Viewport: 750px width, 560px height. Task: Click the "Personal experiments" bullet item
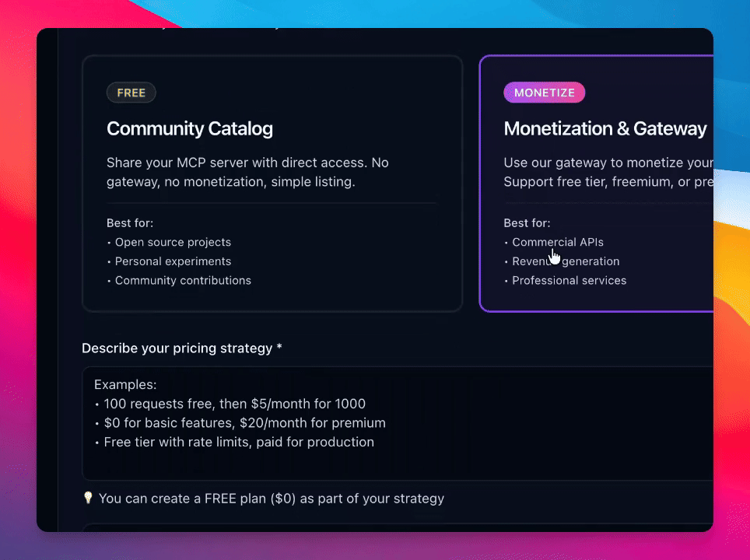[x=173, y=261]
